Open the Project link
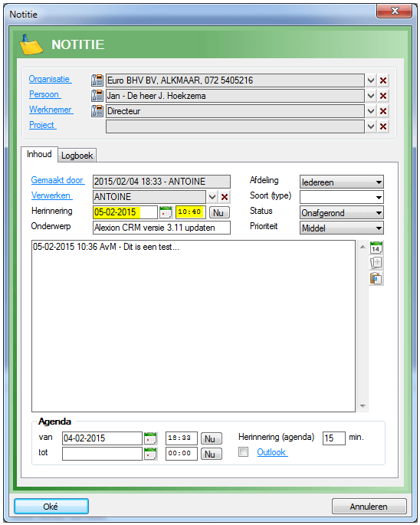The height and width of the screenshot is (525, 420). (42, 125)
